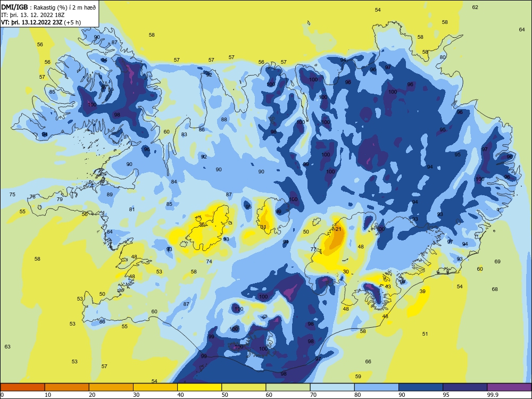Select the map value 43
The image size is (532, 399).
point(388,286)
